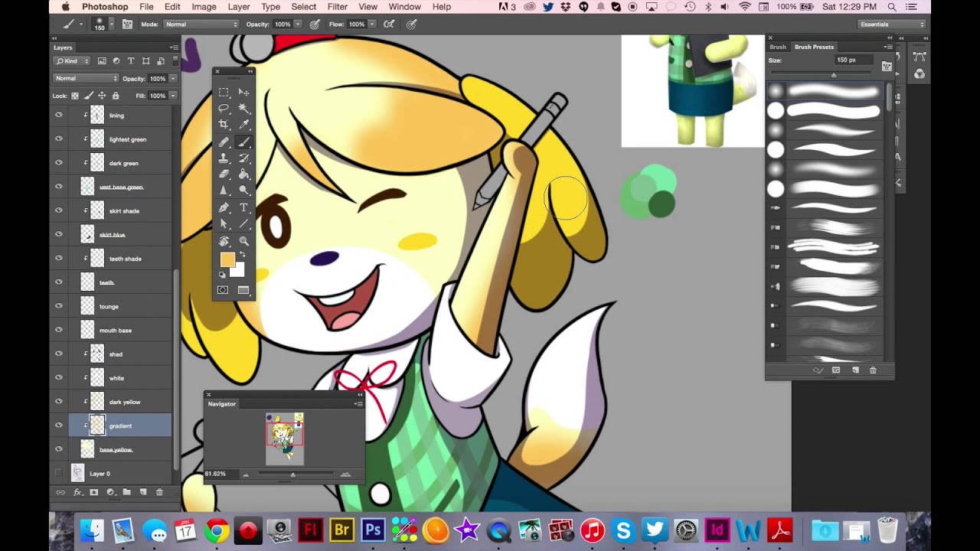This screenshot has height=551, width=980.
Task: Hide the lightest green layer
Action: (58, 139)
